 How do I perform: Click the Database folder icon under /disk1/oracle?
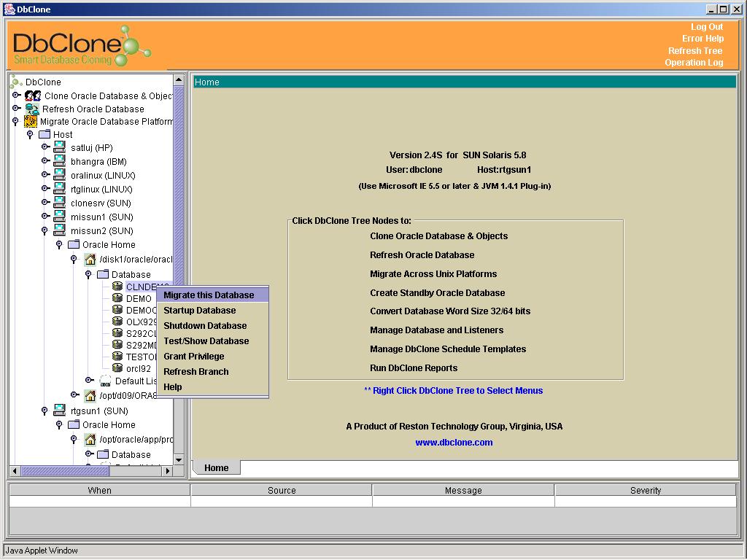pos(102,274)
